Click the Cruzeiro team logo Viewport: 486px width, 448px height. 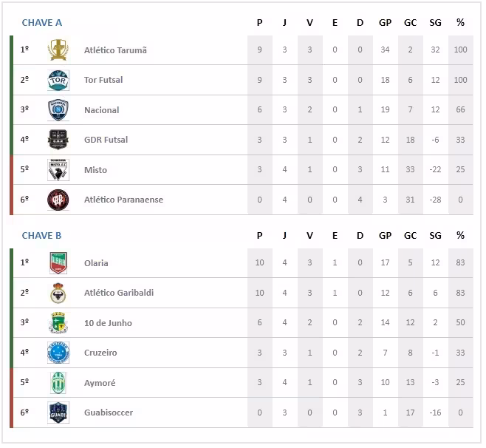click(x=58, y=353)
